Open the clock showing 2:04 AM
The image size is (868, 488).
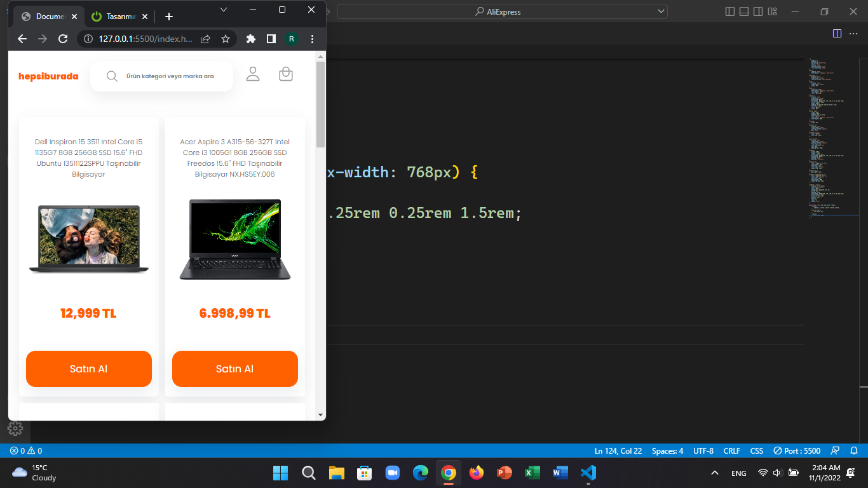[x=826, y=473]
